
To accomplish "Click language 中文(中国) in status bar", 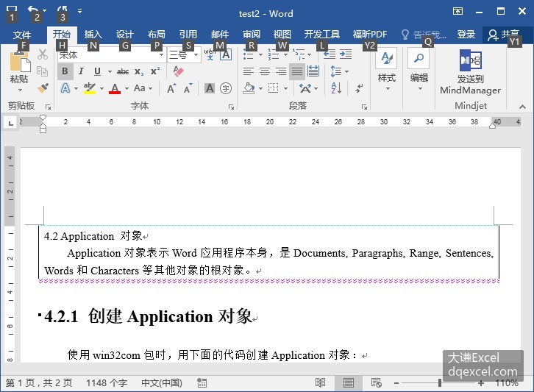I will [x=162, y=382].
